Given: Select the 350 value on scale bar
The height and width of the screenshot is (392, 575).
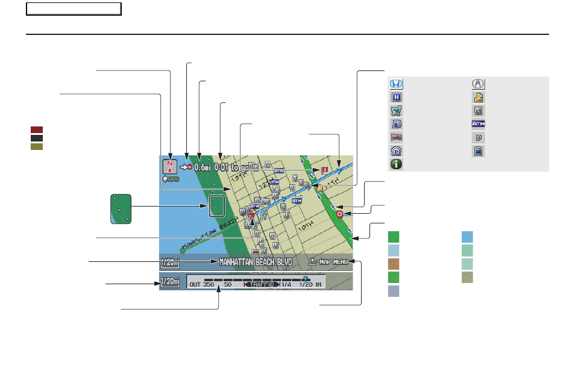Looking at the screenshot, I should point(209,285).
